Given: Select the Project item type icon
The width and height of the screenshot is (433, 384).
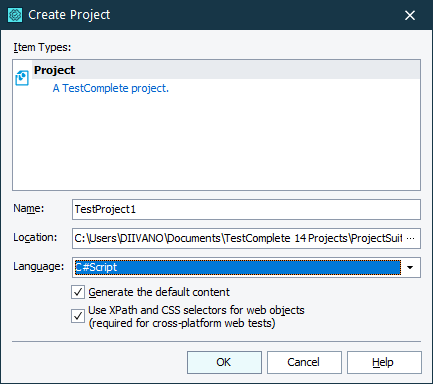Looking at the screenshot, I should 22,78.
